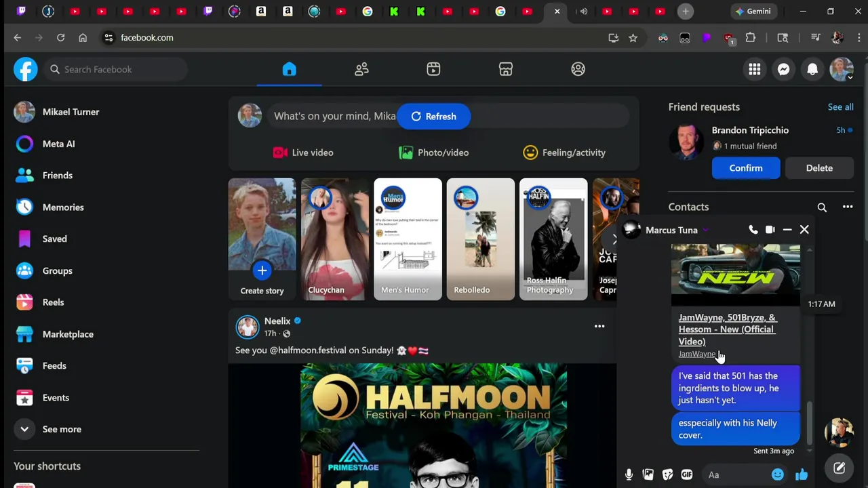Image resolution: width=868 pixels, height=488 pixels.
Task: Close the Marcus Tuna chat window
Action: tap(804, 230)
